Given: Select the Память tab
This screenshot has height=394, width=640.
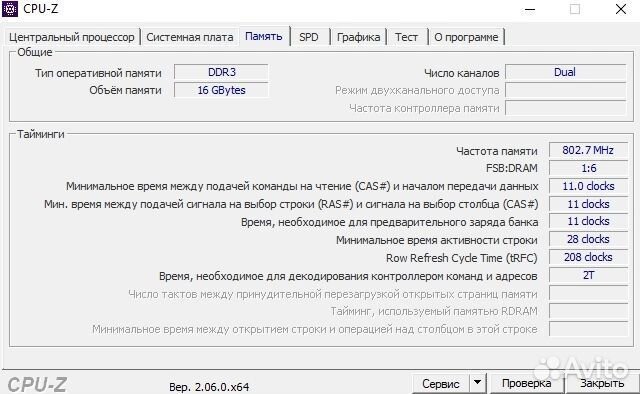Looking at the screenshot, I should coord(264,36).
